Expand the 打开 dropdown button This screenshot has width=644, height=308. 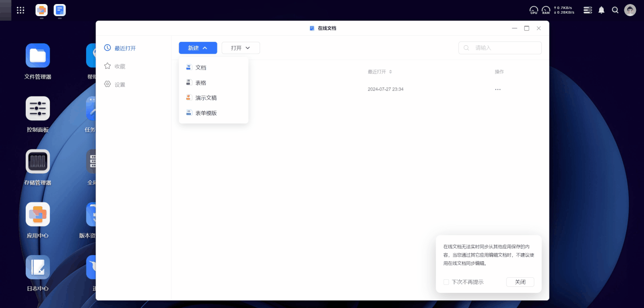(240, 48)
